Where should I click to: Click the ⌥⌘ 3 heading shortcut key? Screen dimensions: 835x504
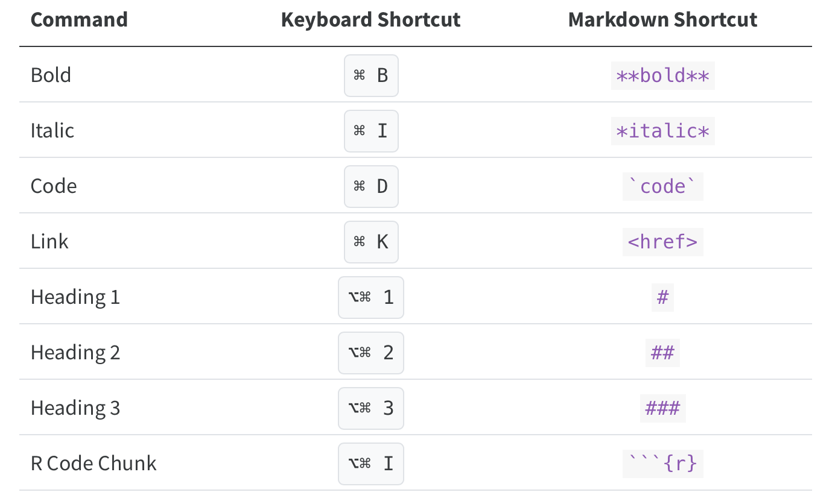point(371,408)
